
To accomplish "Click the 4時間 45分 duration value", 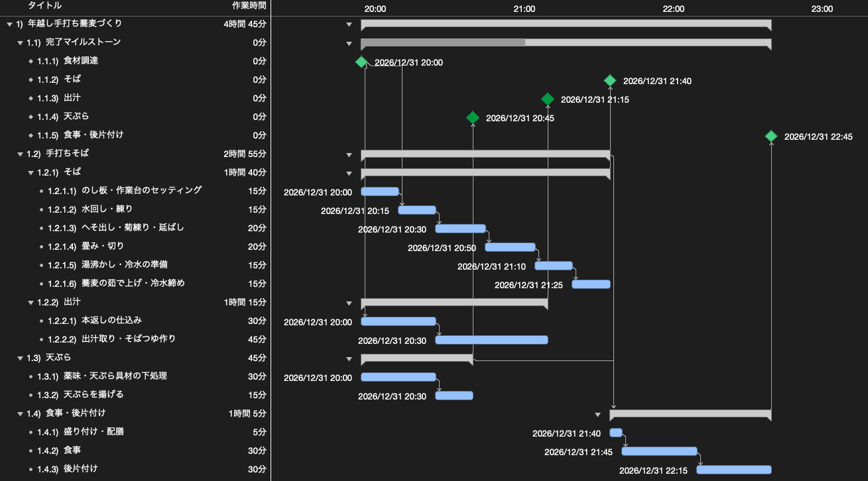I will click(245, 24).
